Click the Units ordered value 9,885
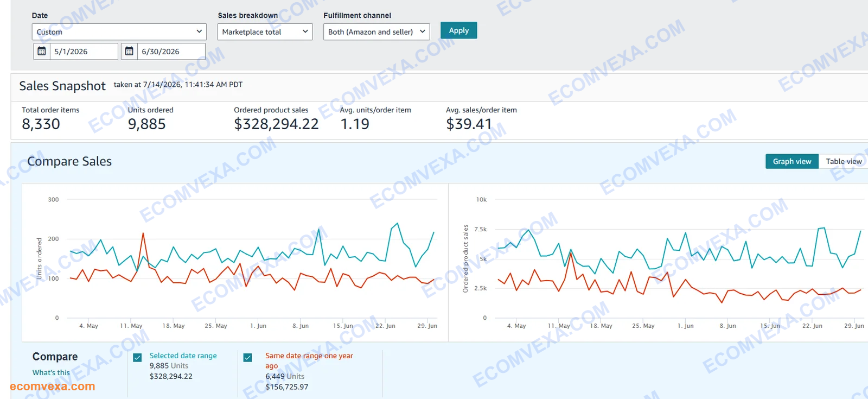Screen dimensions: 868x399 147,124
